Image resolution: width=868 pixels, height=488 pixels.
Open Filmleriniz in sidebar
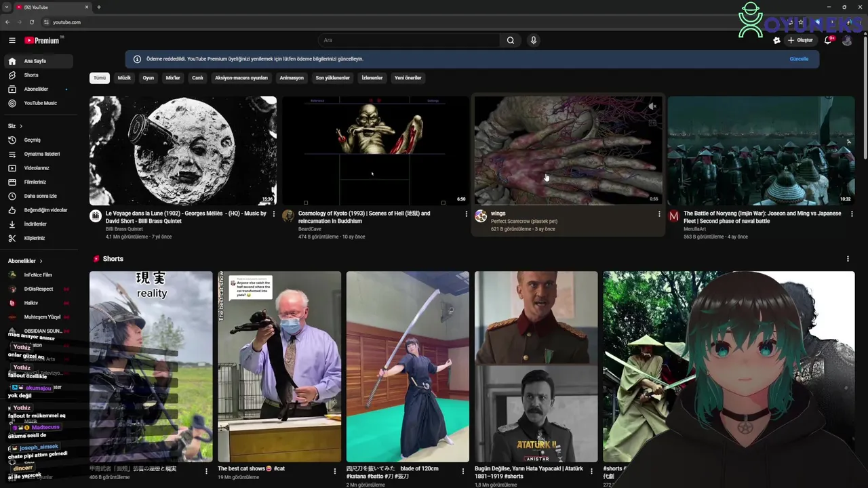(37, 182)
